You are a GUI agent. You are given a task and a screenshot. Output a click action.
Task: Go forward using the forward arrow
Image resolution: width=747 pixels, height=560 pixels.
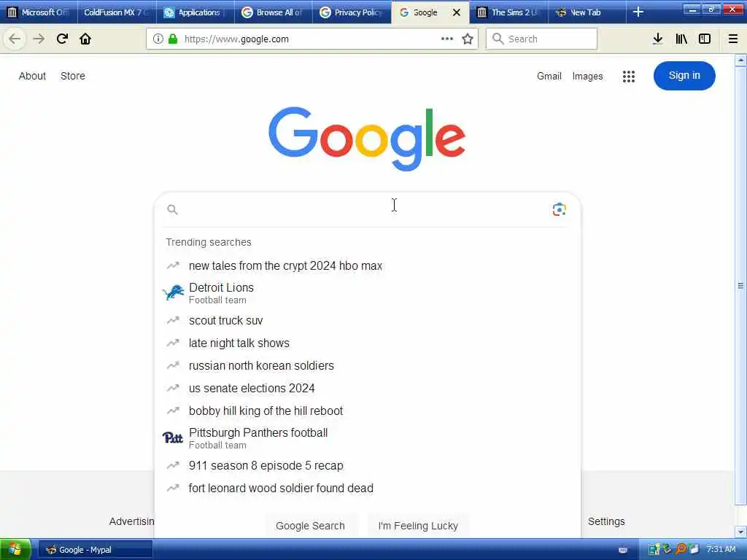(x=39, y=39)
